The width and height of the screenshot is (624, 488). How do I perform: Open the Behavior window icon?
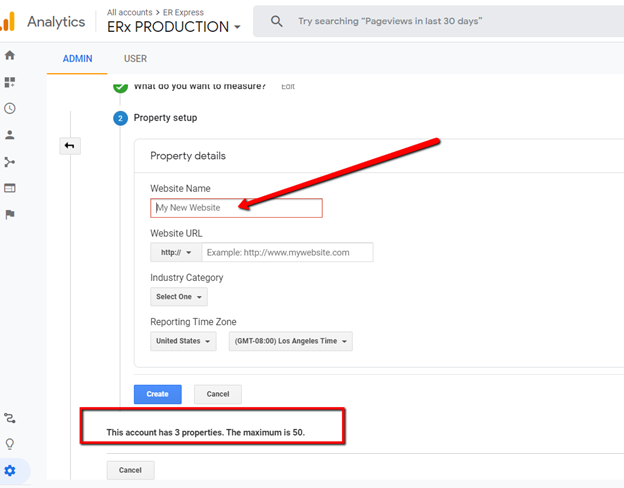click(10, 188)
